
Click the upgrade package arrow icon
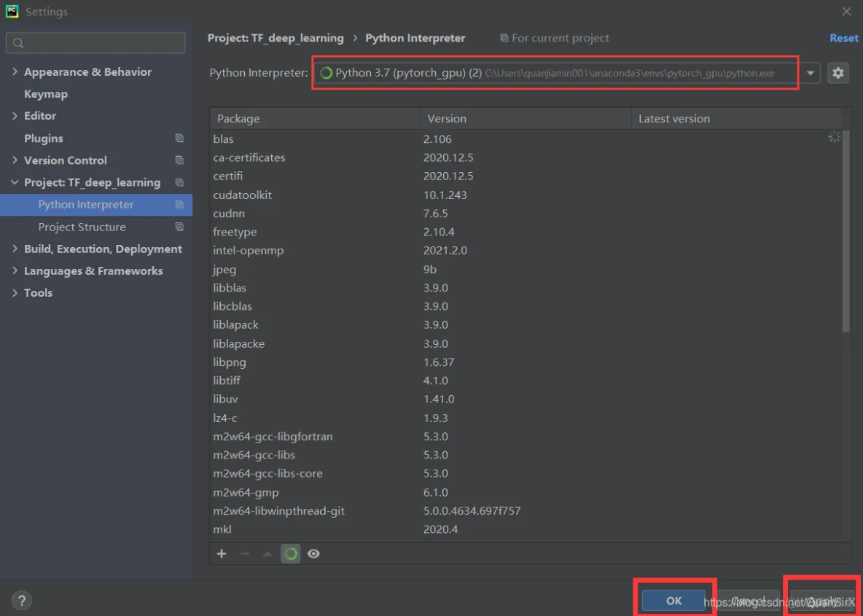click(268, 554)
